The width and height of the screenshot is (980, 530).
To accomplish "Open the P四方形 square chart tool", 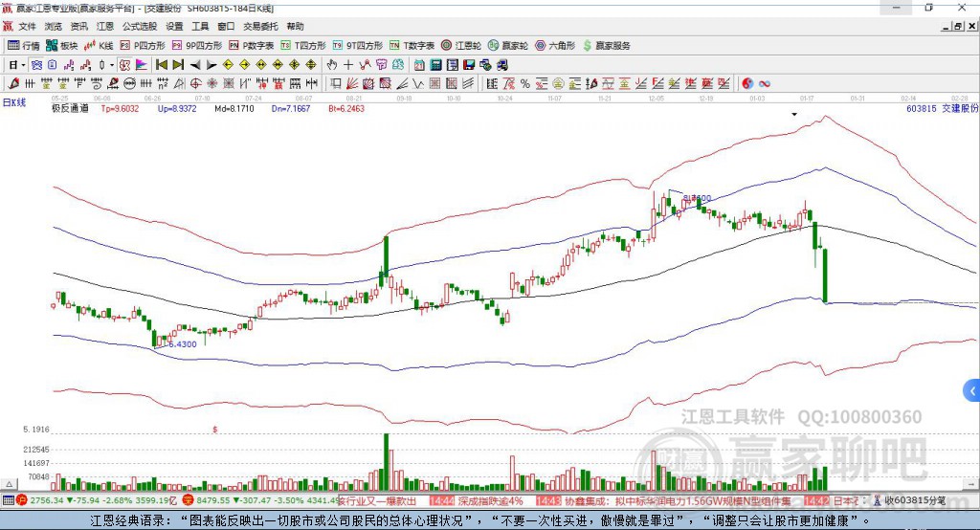I will 143,46.
